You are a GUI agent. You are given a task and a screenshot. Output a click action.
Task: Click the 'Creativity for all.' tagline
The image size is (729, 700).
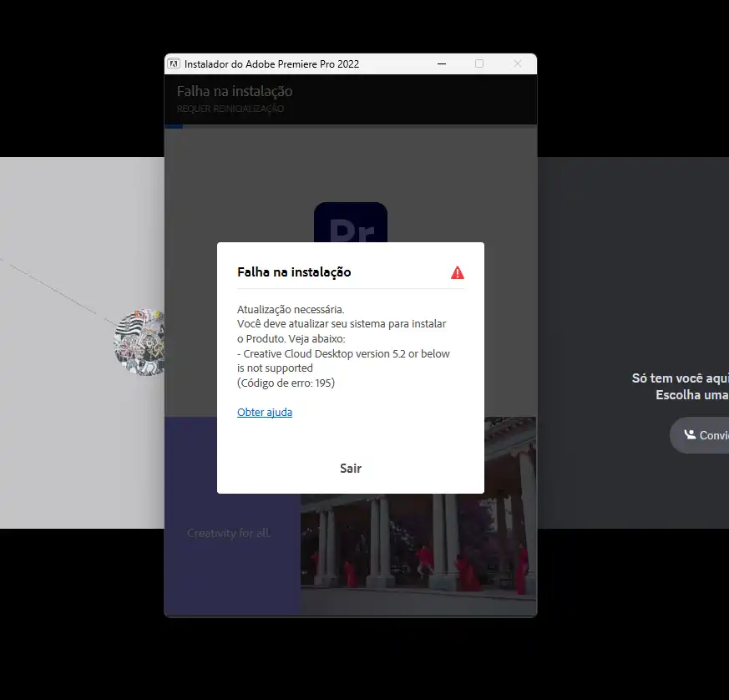(229, 533)
